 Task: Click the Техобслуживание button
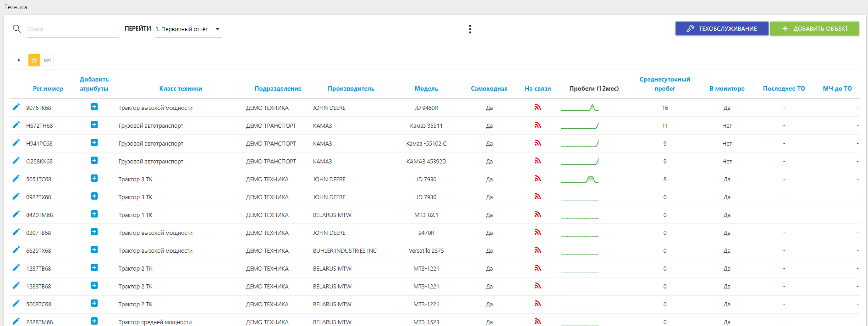tap(721, 28)
